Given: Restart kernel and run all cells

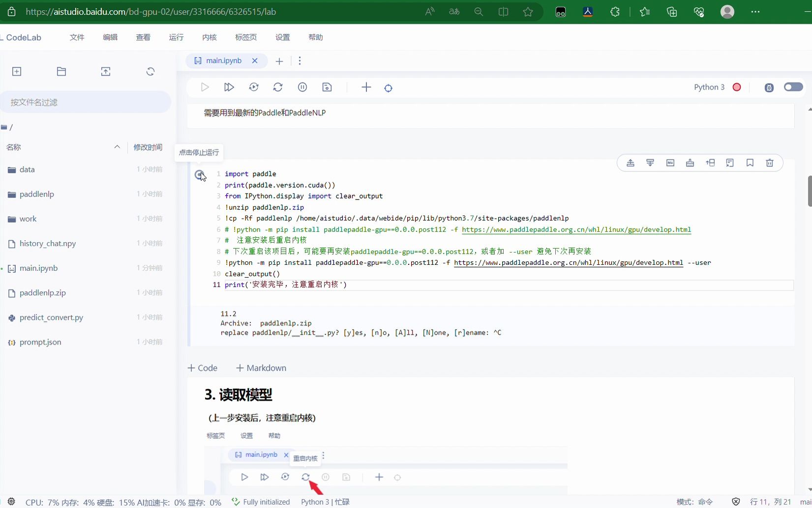Looking at the screenshot, I should 254,87.
